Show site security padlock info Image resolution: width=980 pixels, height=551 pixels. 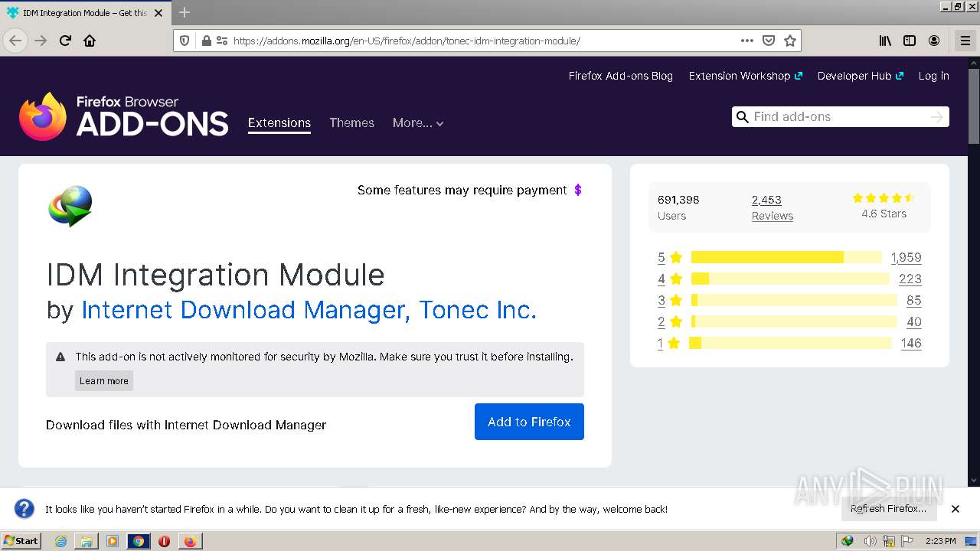point(205,41)
